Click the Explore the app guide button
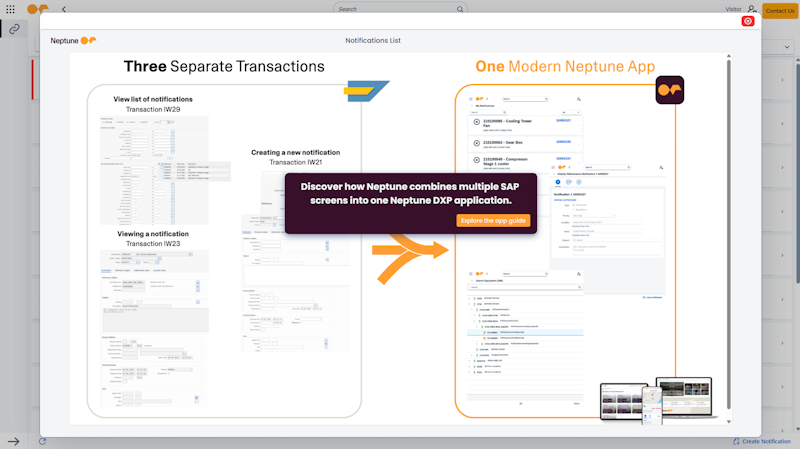This screenshot has height=449, width=800. 493,220
